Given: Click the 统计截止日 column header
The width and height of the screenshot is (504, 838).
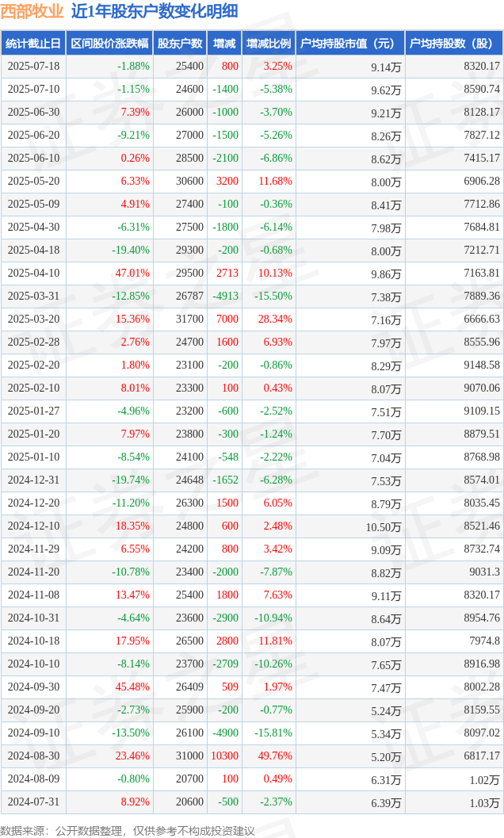Looking at the screenshot, I should click(x=33, y=44).
